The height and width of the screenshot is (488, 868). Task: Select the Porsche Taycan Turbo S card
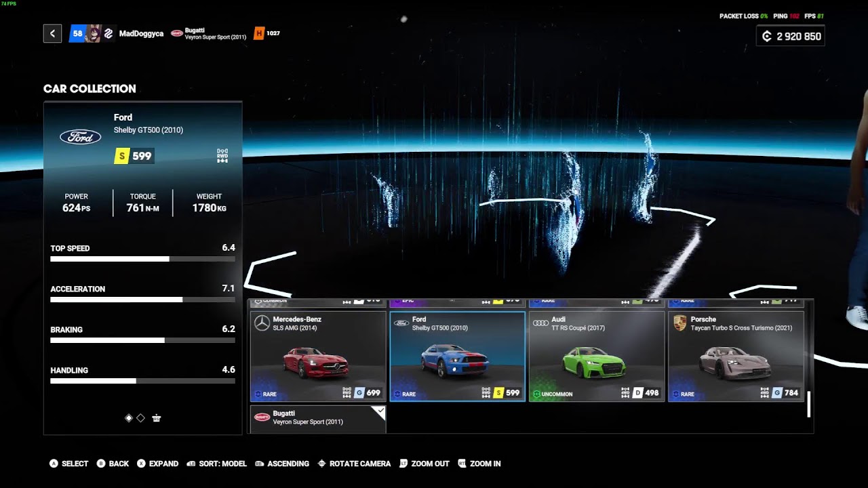coord(736,357)
